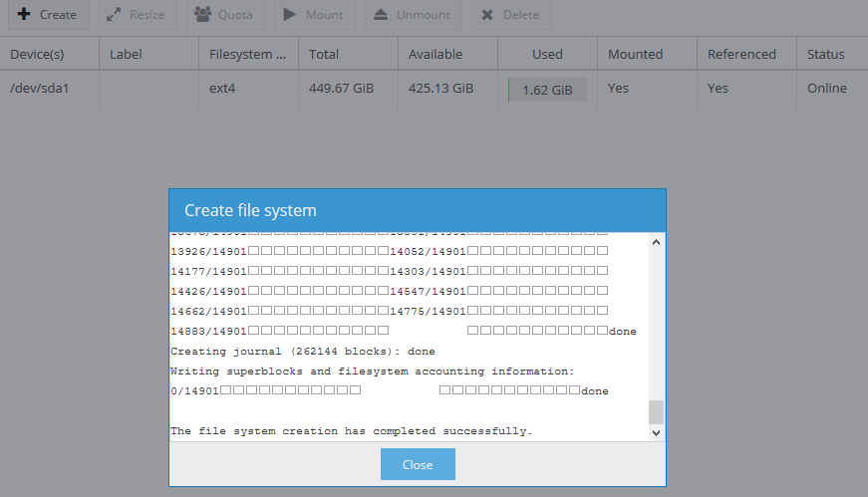Viewport: 868px width, 497px height.
Task: Click the Create file system title bar
Action: pyautogui.click(x=418, y=210)
